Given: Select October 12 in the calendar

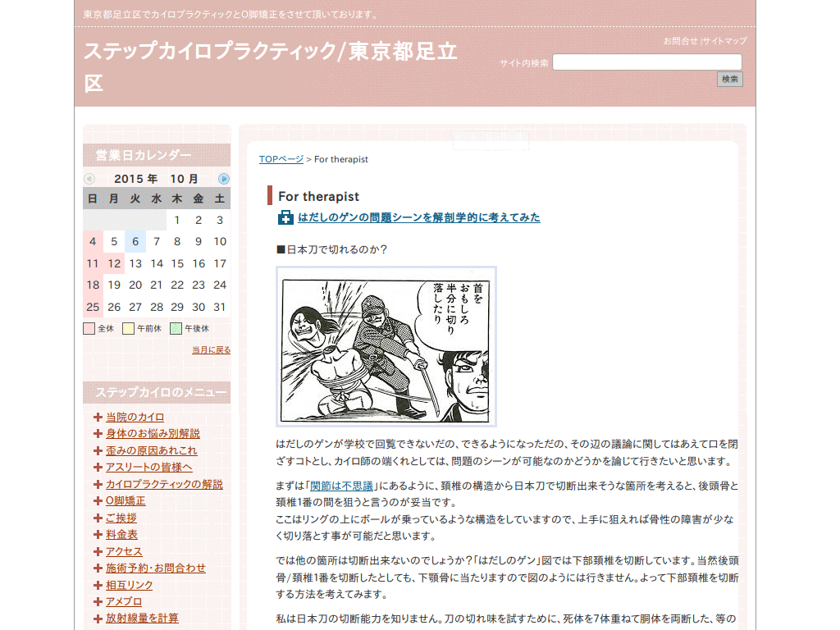Looking at the screenshot, I should 114,263.
